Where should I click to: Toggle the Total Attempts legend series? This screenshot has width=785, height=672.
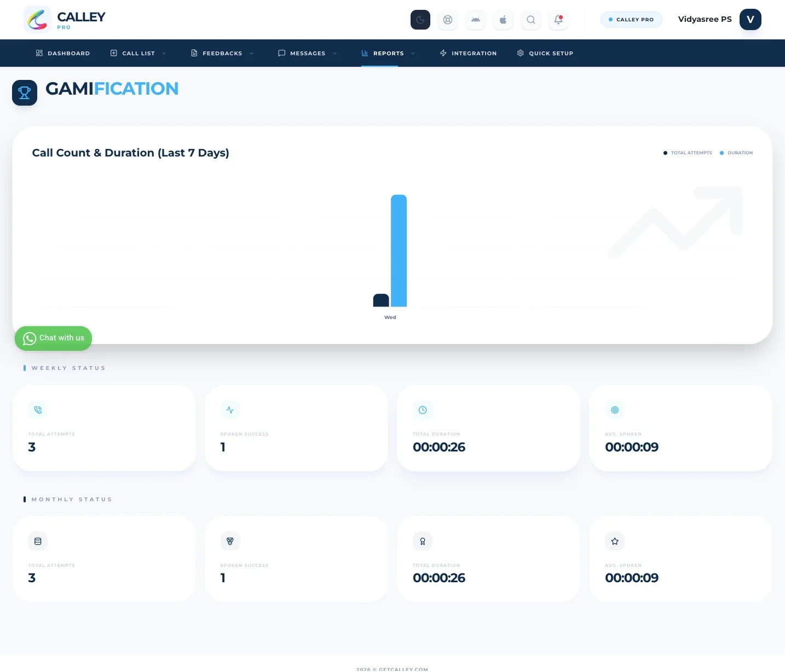click(688, 153)
